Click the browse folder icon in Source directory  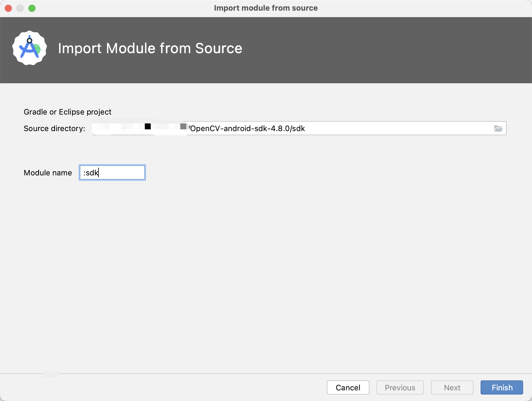coord(498,128)
